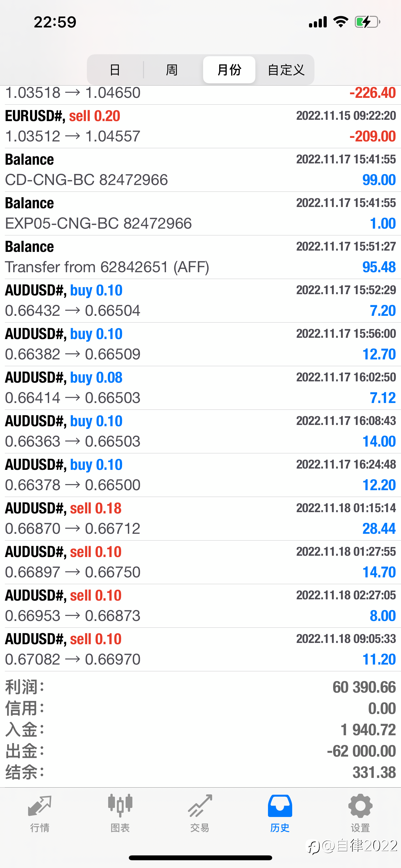The image size is (401, 868).
Task: Open the Quotes (行情) tab icon
Action: (x=40, y=807)
